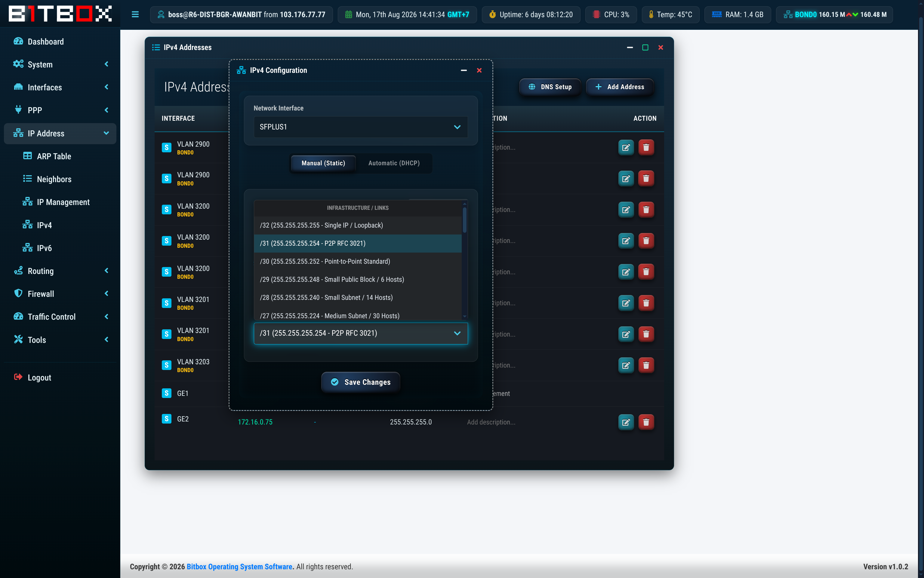The width and height of the screenshot is (924, 578).
Task: Click the list icon in IPv4 Addresses title bar
Action: tap(156, 47)
